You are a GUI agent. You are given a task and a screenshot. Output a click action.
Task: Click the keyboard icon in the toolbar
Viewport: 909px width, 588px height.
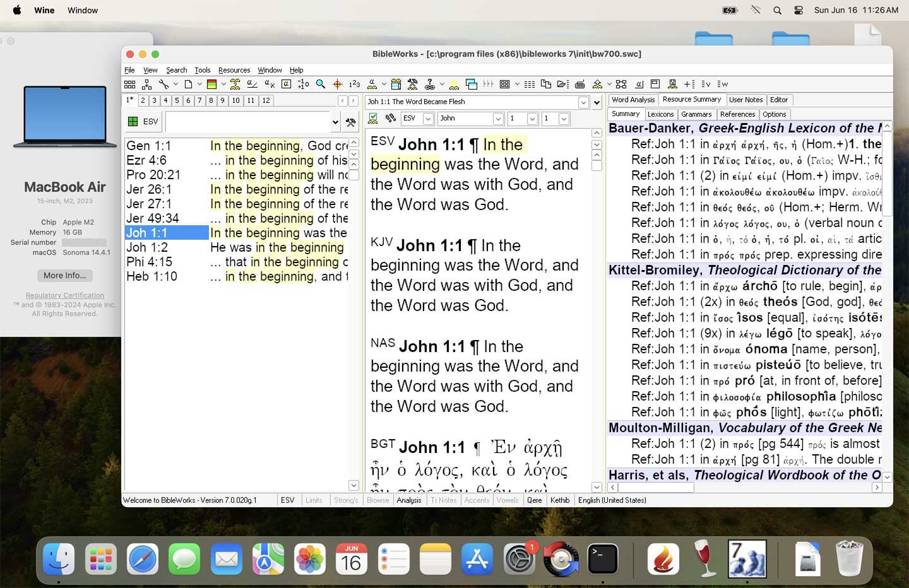pos(579,84)
